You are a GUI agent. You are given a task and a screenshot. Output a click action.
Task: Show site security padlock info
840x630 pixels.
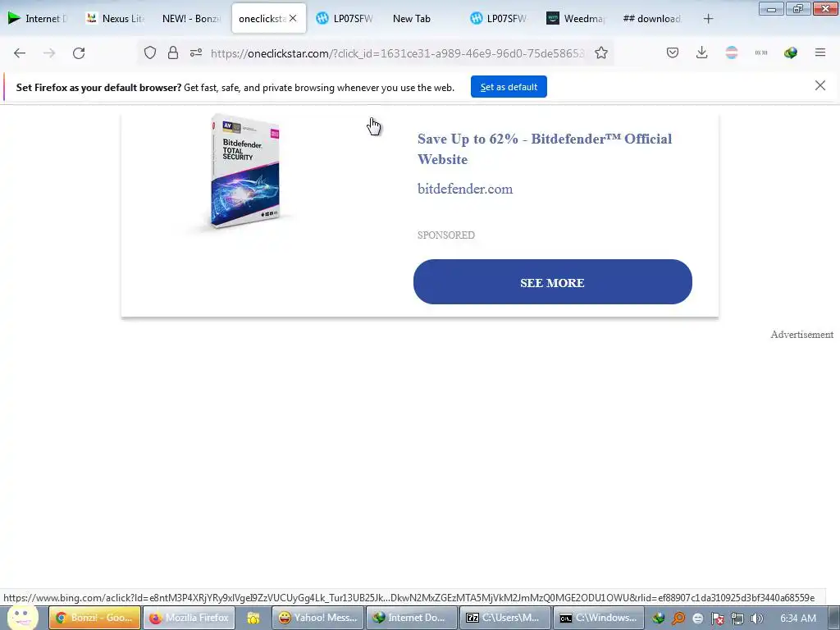[172, 52]
